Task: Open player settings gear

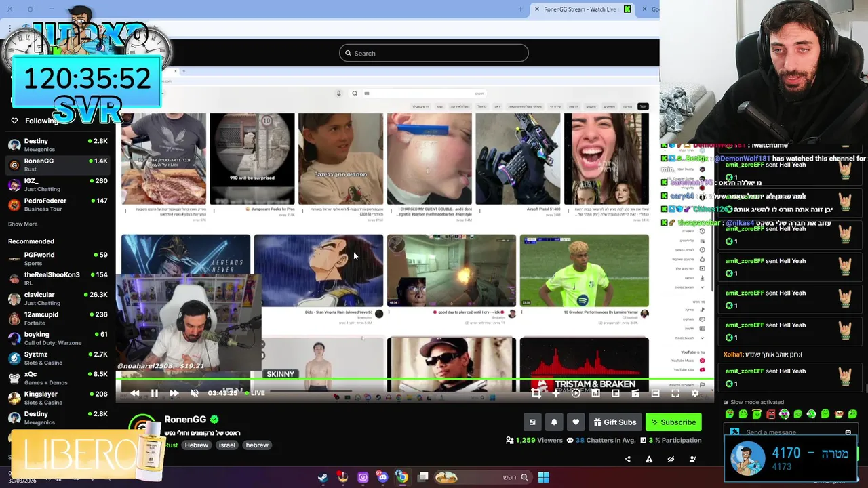Action: pos(695,393)
